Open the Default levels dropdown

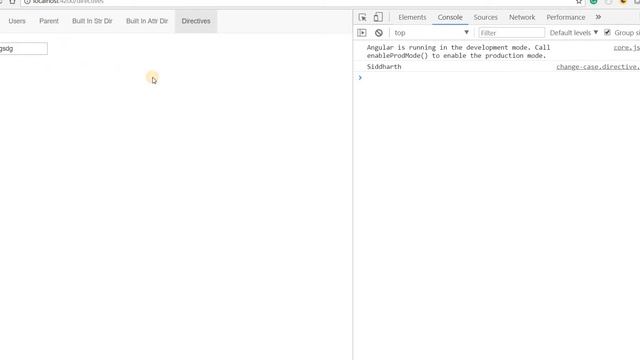click(x=573, y=33)
